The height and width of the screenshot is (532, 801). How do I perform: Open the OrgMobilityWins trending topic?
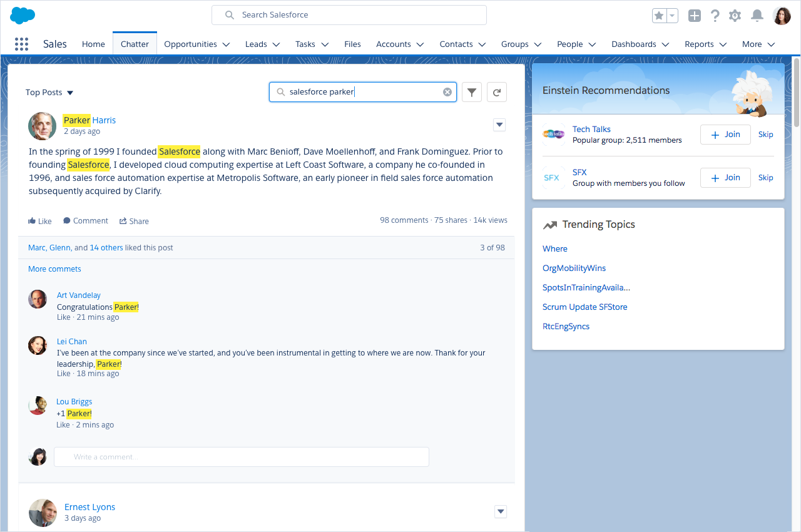click(x=574, y=268)
